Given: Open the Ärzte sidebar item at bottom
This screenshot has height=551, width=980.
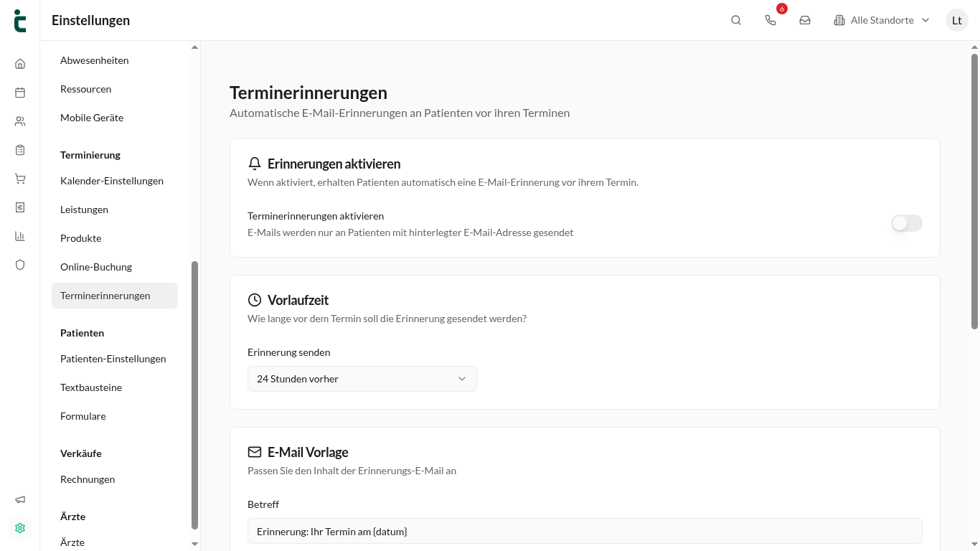Looking at the screenshot, I should pyautogui.click(x=115, y=542).
